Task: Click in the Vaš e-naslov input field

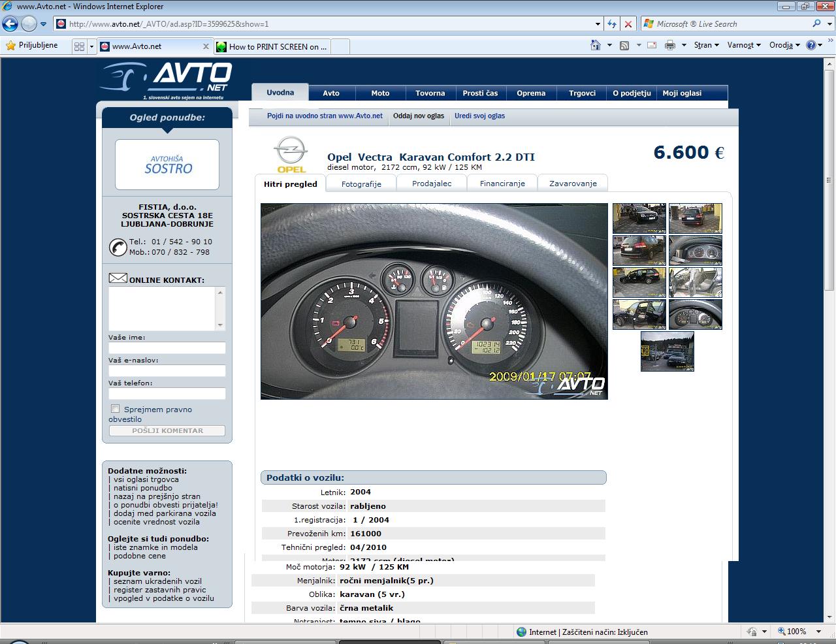Action: pos(167,371)
